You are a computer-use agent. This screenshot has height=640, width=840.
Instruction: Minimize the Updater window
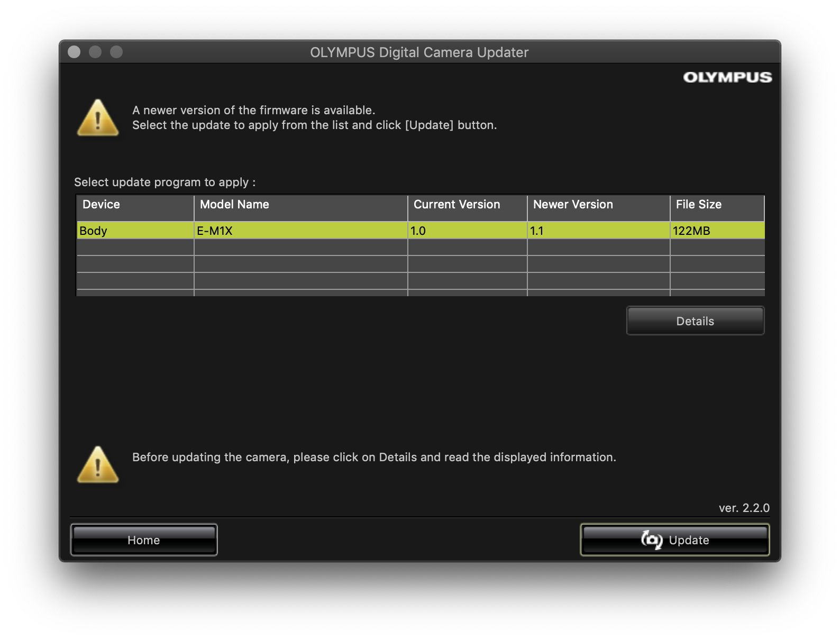coord(95,52)
